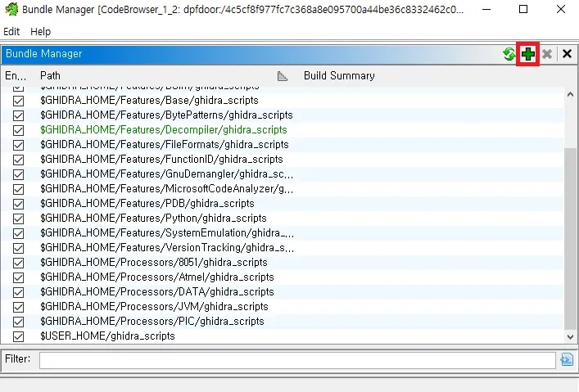Open the Edit menu

pos(11,32)
